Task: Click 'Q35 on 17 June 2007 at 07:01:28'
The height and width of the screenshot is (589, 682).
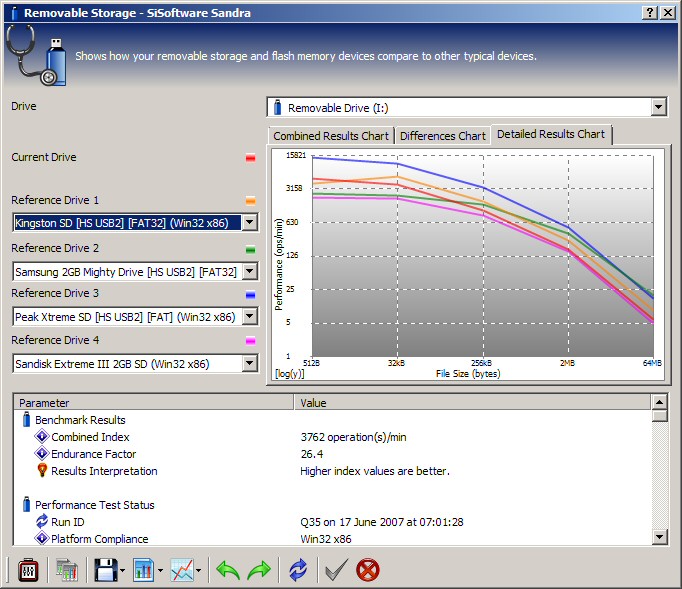Action: [x=382, y=522]
